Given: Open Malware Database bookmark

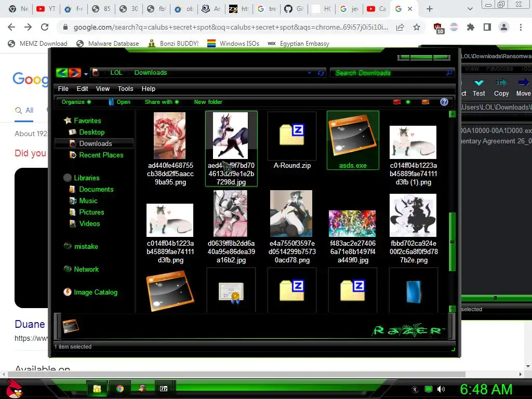Looking at the screenshot, I should (108, 44).
